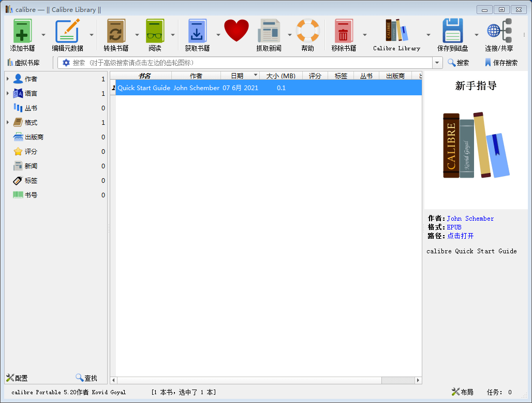Click the 作者 person icon in the tag browser

coord(18,79)
